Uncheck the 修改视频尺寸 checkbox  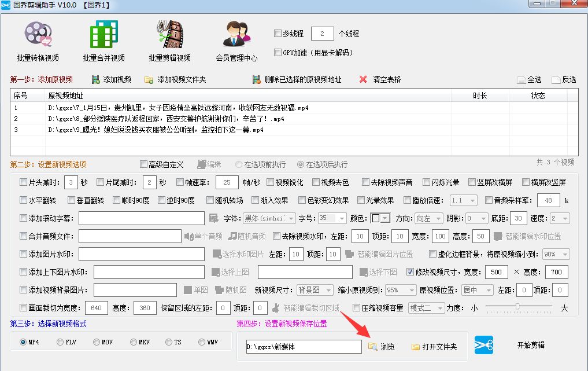pos(411,272)
